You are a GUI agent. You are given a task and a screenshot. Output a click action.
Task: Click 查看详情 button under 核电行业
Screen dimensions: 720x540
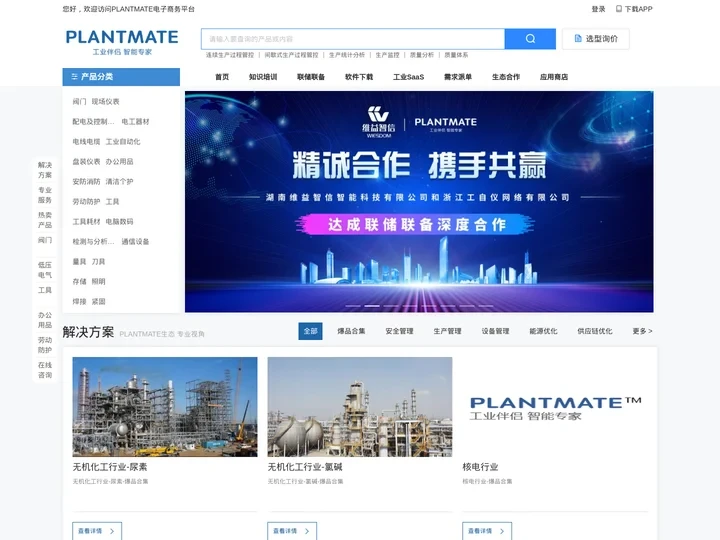[x=487, y=531]
